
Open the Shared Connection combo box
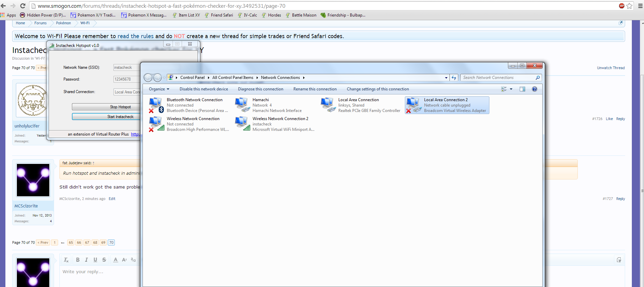(127, 92)
